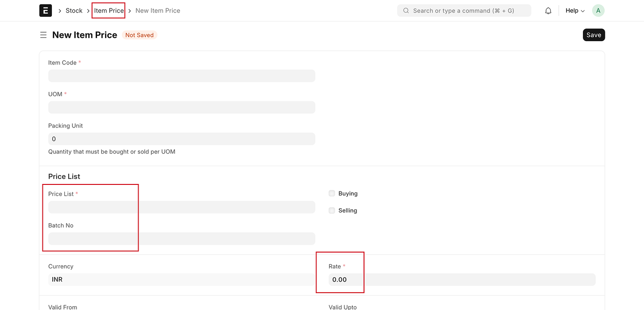Screen dimensions: 644x310
Task: Open the Help dropdown
Action: (x=574, y=10)
